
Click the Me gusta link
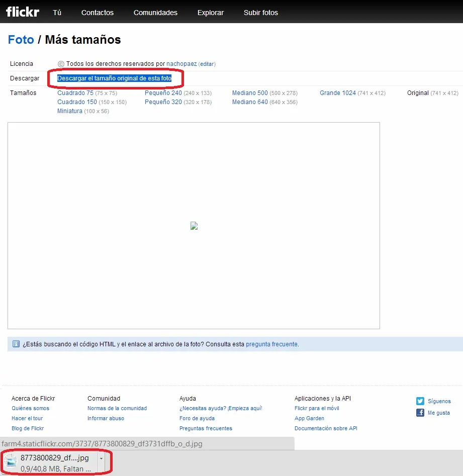coord(439,413)
